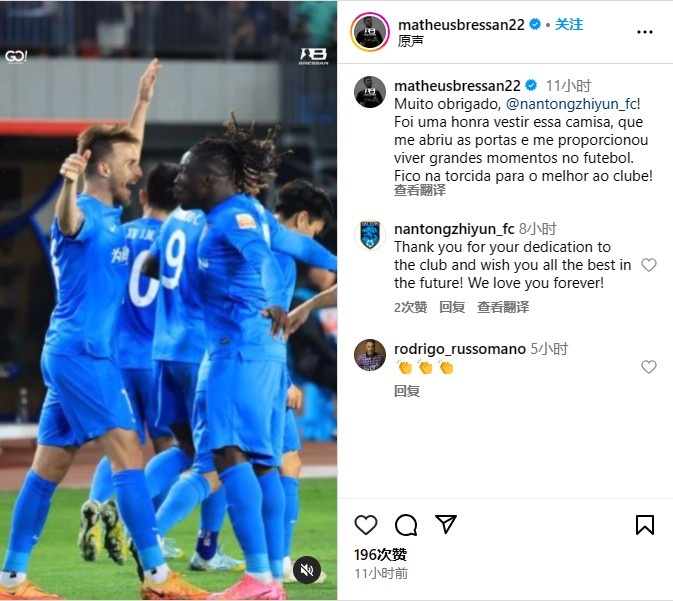This screenshot has width=673, height=601.
Task: Open nantongzhiyun_fc club logo avatar
Action: (x=370, y=235)
